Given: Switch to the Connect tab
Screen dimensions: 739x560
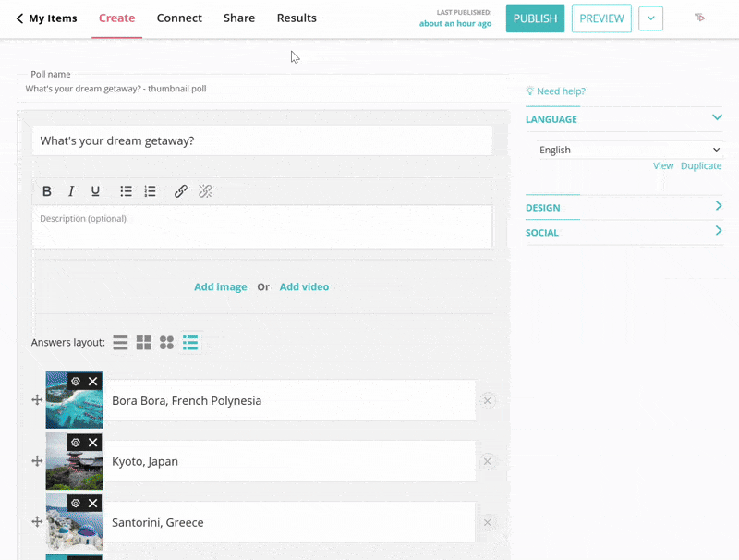Looking at the screenshot, I should point(179,18).
